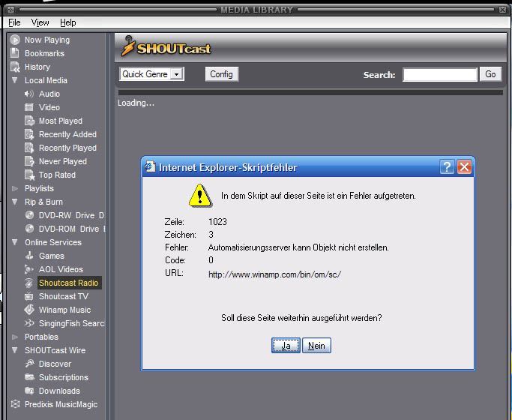The width and height of the screenshot is (512, 420).
Task: Close the Media Library window
Action: coord(502,10)
